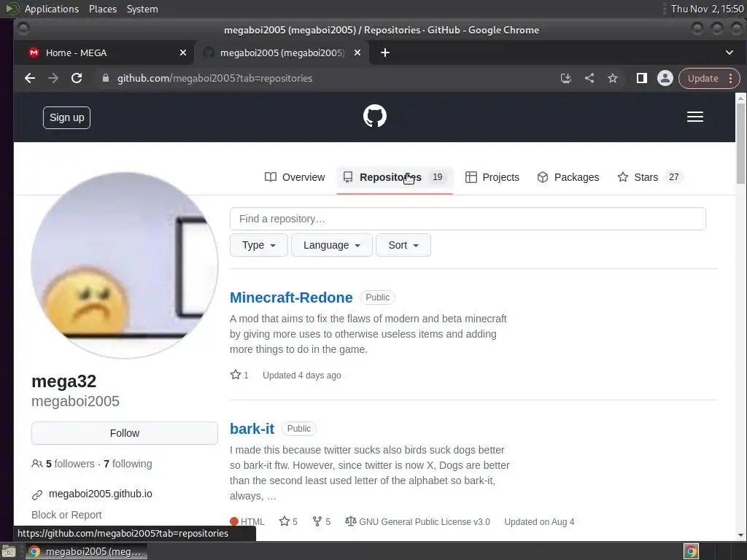
Task: Click the browser forward arrow
Action: click(53, 78)
